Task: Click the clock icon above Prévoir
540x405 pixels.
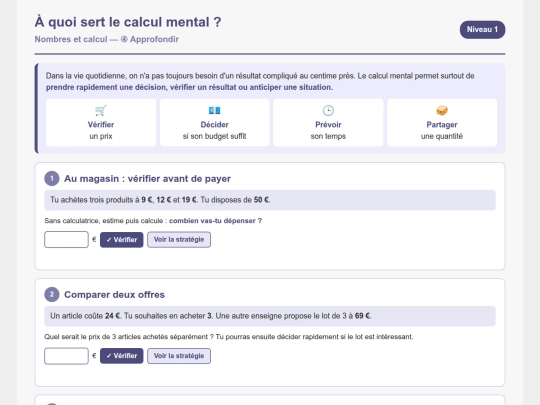Action: point(328,111)
